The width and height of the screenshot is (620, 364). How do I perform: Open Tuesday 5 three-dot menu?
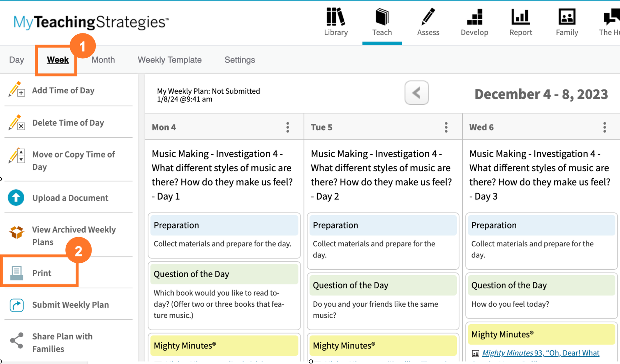point(446,127)
